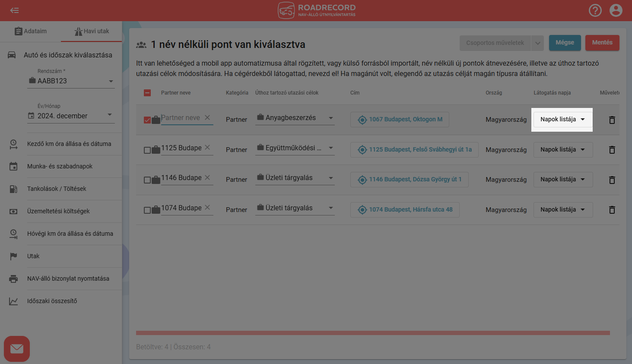The width and height of the screenshot is (632, 364).
Task: Delete the 1074 Budapest row via trash icon
Action: (612, 210)
